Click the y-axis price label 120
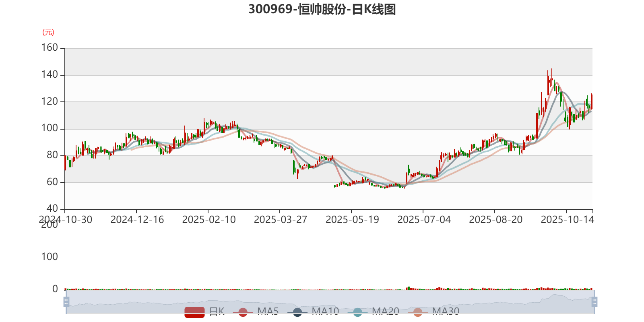Viewport: 644px width, 322px height. (50, 101)
